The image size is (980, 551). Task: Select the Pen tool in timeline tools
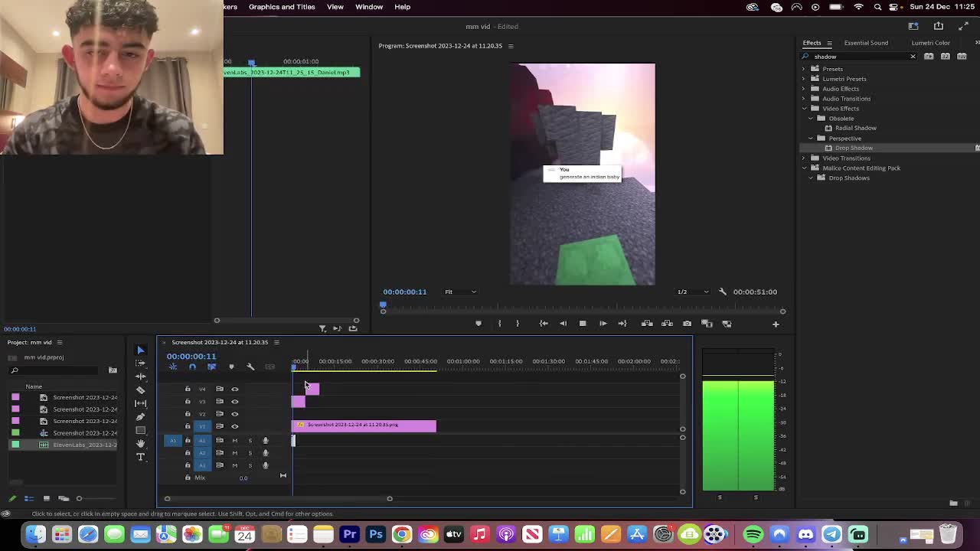pos(140,417)
